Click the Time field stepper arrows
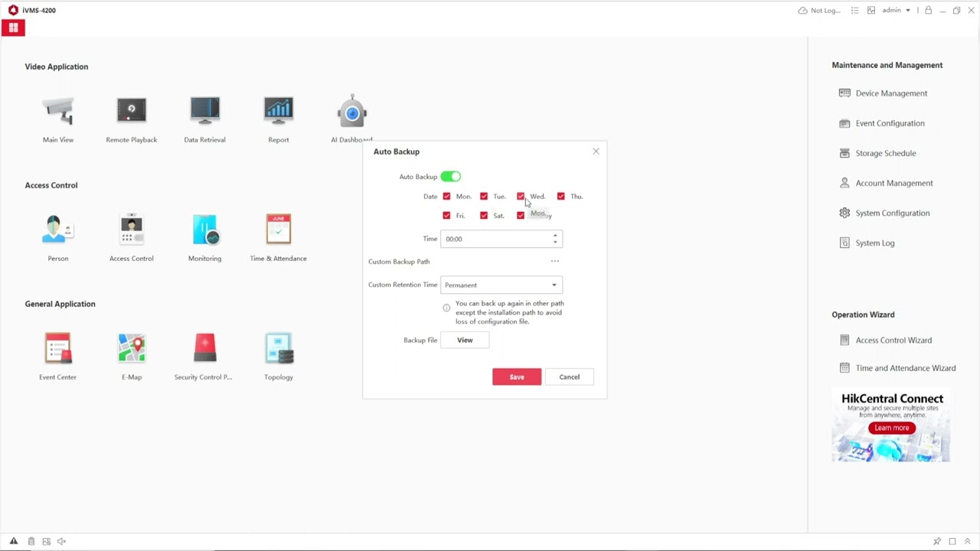This screenshot has width=980, height=551. click(555, 239)
